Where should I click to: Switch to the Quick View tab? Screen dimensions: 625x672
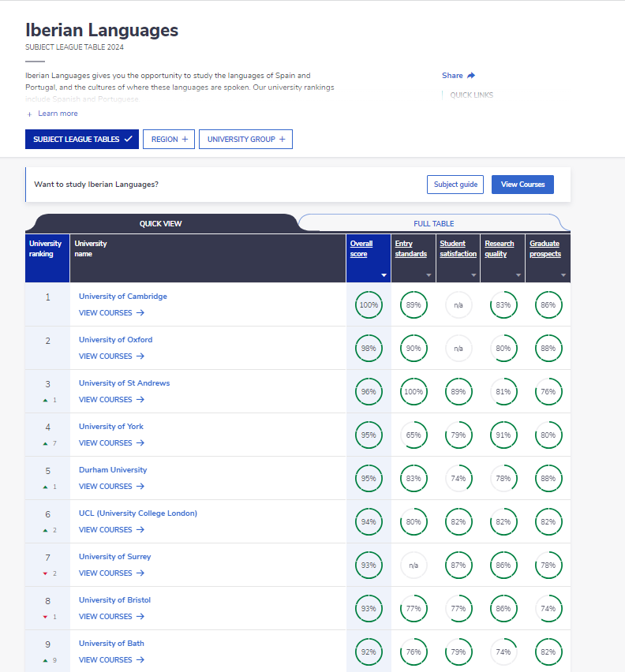[161, 223]
